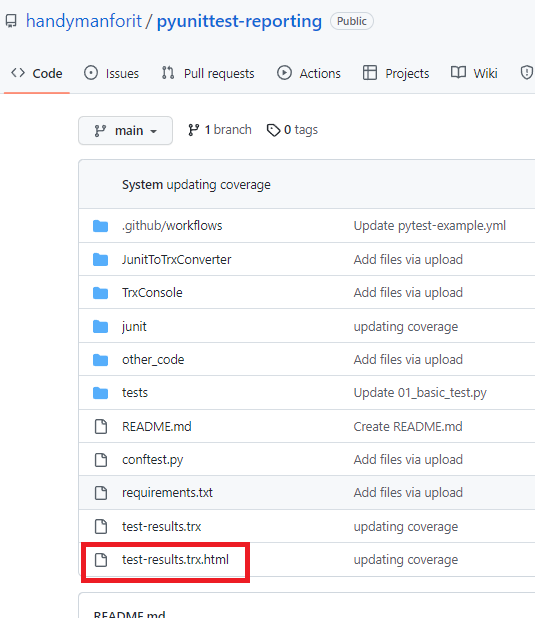Click file icon for test-results.trx.html

pos(101,560)
